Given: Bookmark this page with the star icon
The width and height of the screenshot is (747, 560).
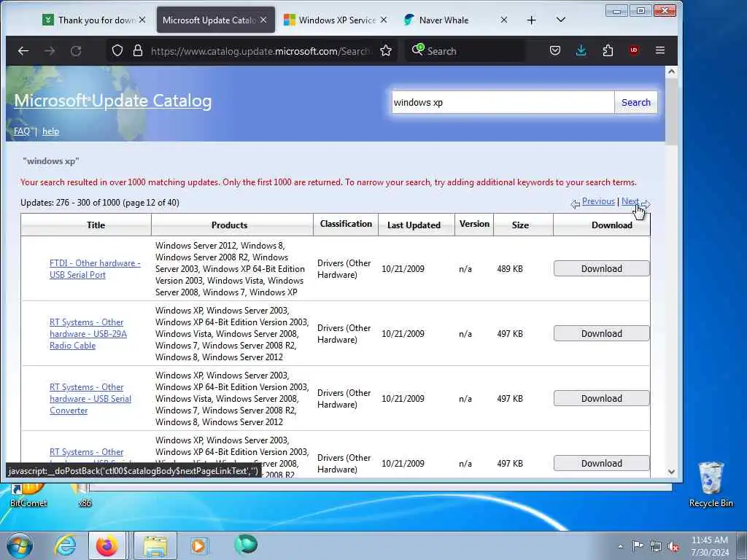Looking at the screenshot, I should (x=386, y=50).
